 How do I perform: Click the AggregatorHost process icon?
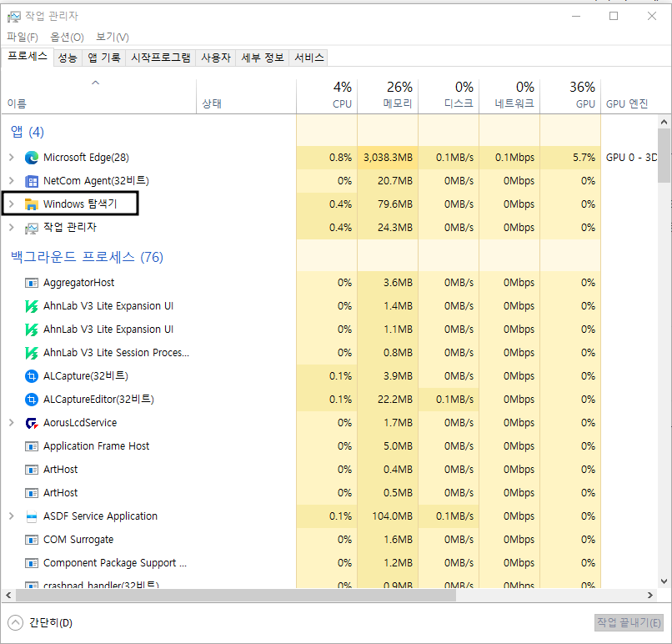[x=32, y=283]
